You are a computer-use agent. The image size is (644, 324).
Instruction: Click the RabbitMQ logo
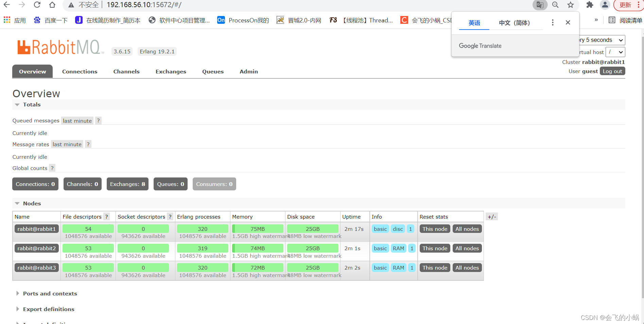pos(60,47)
